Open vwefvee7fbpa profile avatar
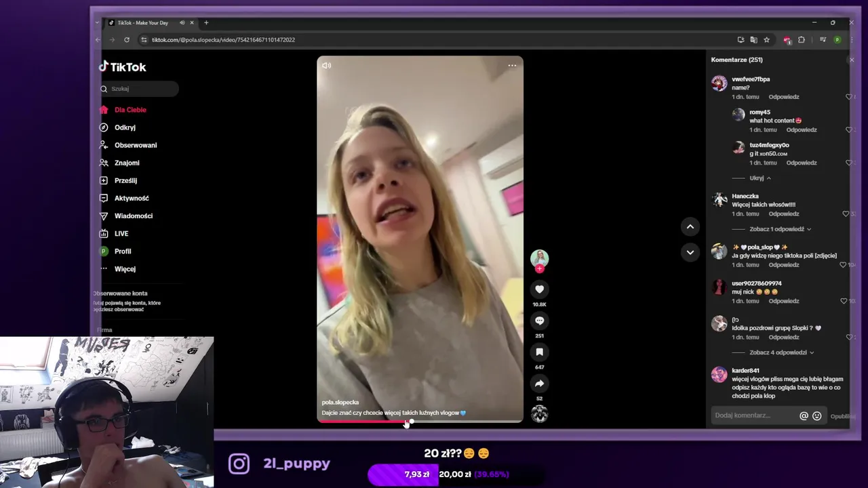The image size is (868, 488). click(x=719, y=83)
